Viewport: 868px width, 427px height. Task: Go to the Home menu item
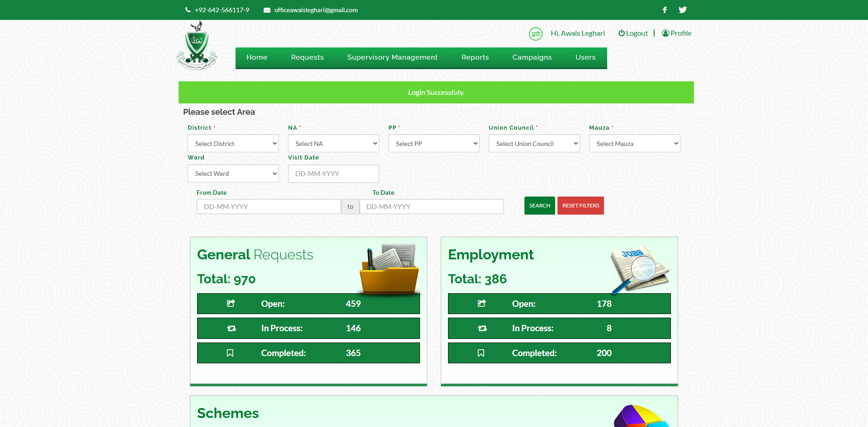tap(257, 57)
